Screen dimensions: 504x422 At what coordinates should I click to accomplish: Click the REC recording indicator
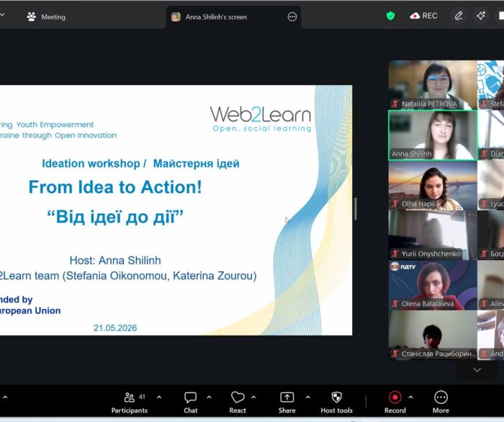423,16
